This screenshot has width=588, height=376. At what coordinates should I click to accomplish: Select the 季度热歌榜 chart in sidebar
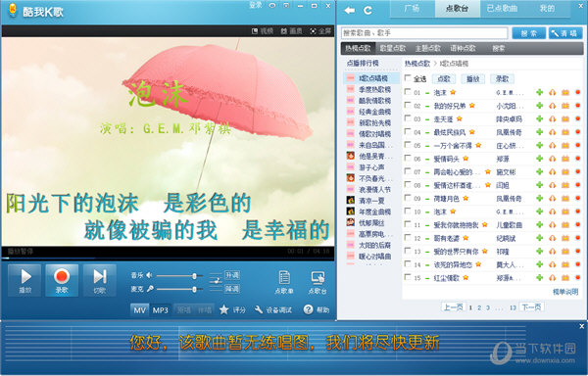374,89
